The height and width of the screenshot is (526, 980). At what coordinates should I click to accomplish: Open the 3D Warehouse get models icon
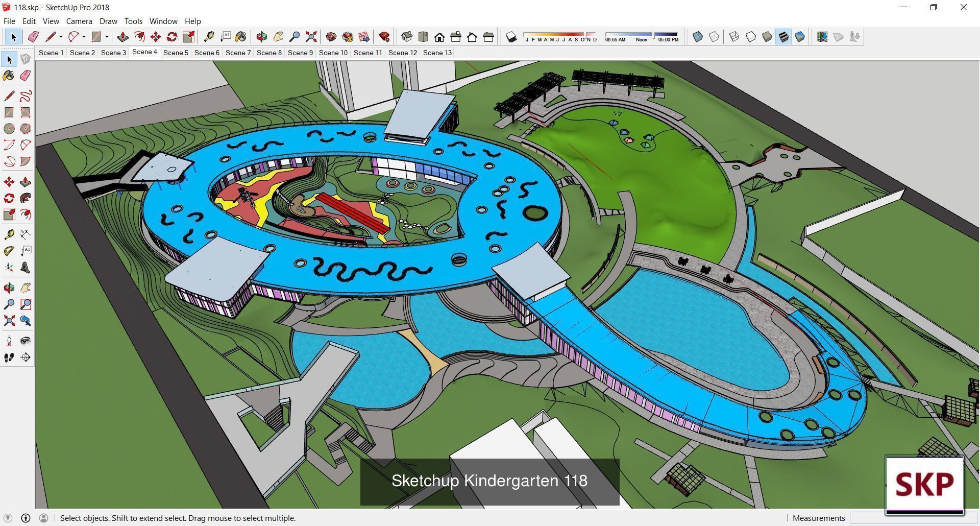click(331, 37)
